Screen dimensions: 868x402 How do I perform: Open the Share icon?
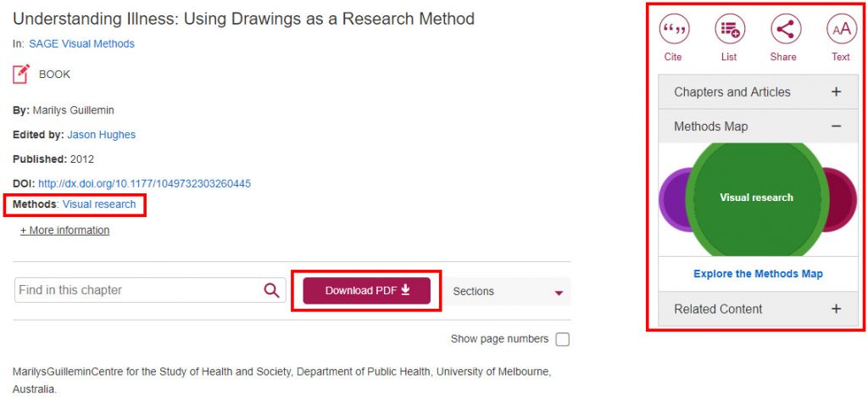[x=786, y=30]
